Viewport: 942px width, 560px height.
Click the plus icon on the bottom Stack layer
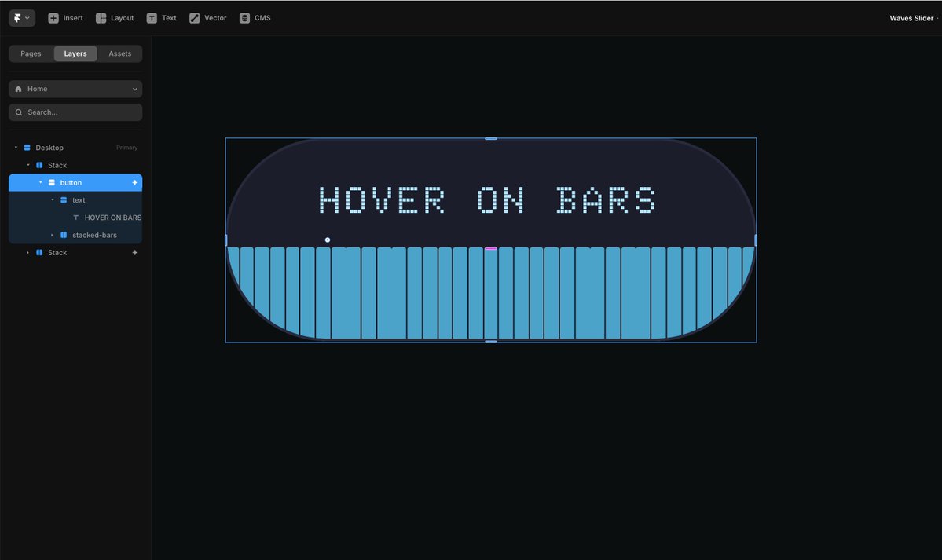134,252
